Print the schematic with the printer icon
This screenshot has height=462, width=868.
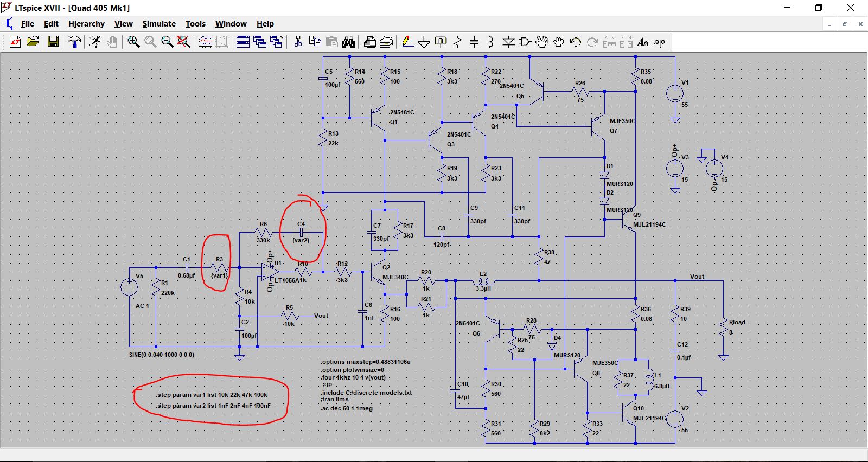coord(370,42)
